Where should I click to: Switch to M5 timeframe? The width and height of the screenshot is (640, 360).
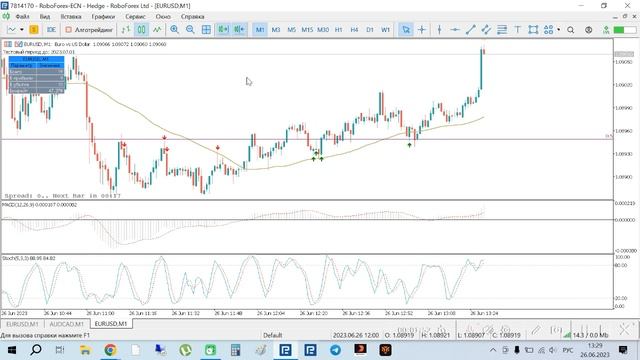[291, 30]
